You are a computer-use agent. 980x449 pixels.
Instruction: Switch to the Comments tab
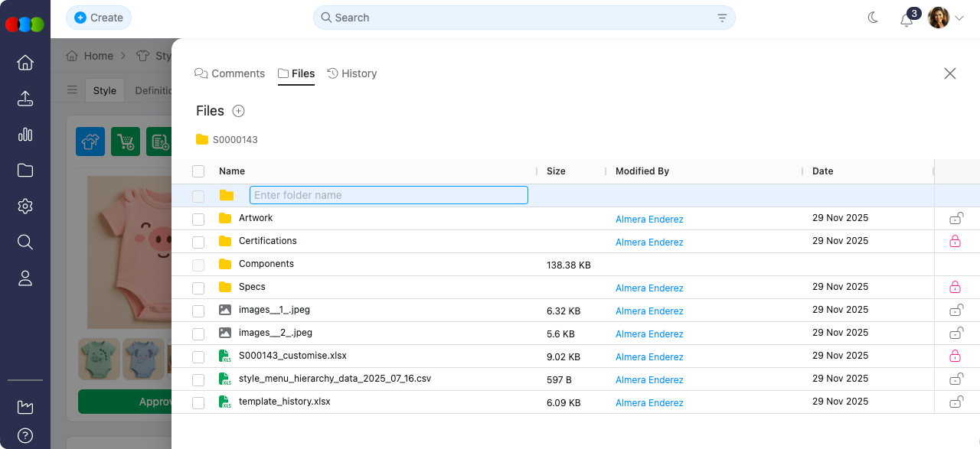point(230,73)
